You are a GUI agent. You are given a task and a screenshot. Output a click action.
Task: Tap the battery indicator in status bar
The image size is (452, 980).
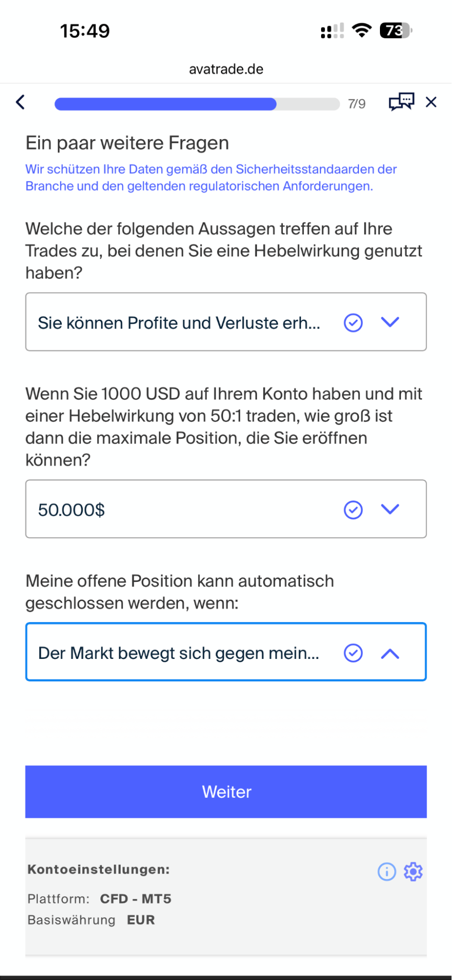click(396, 31)
